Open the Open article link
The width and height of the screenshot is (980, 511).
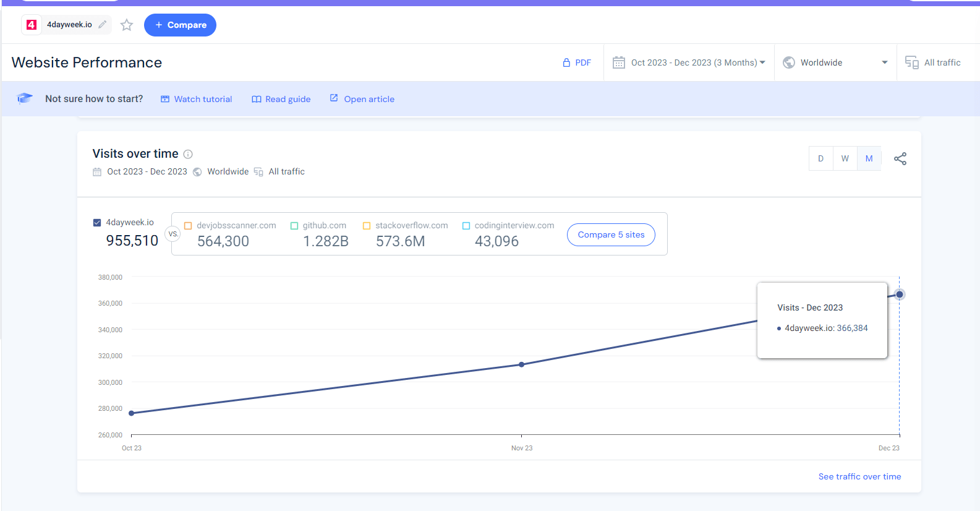(362, 99)
